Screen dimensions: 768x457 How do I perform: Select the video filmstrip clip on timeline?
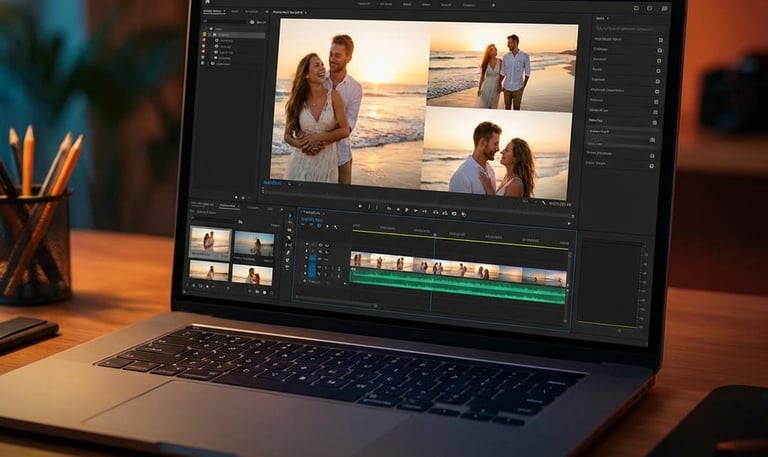[459, 267]
